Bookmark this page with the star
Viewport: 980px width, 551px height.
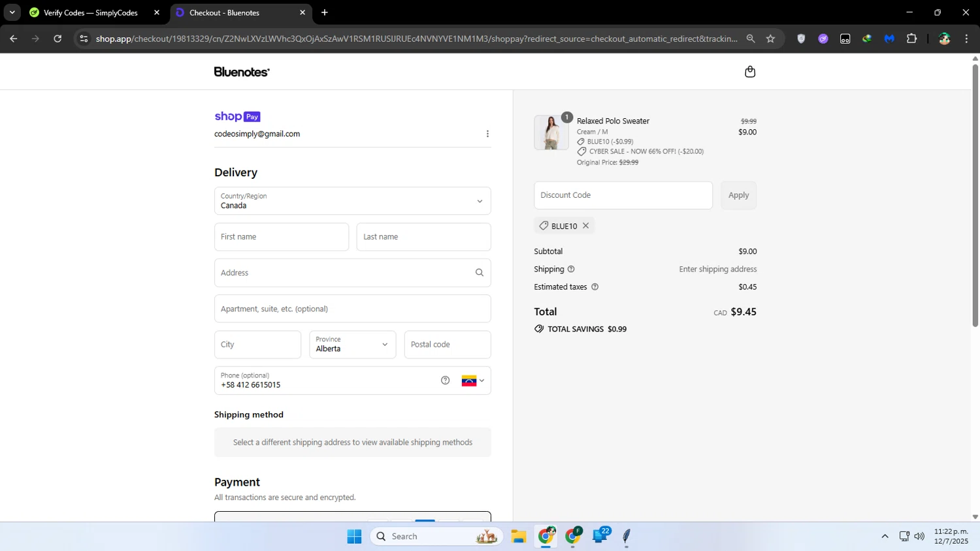770,39
